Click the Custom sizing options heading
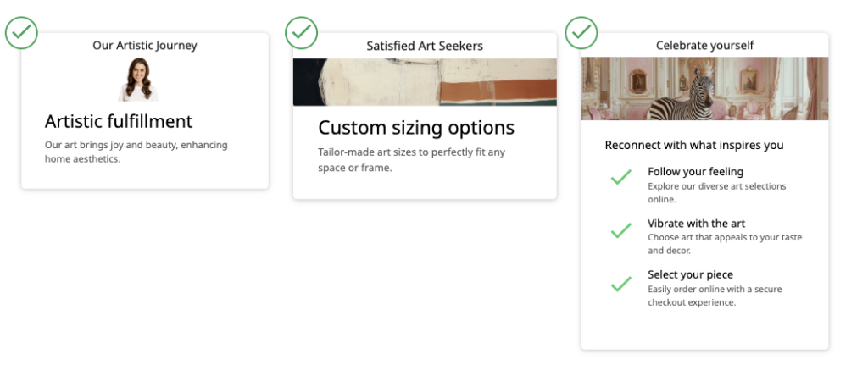Screen dimensions: 868x387 [x=416, y=128]
